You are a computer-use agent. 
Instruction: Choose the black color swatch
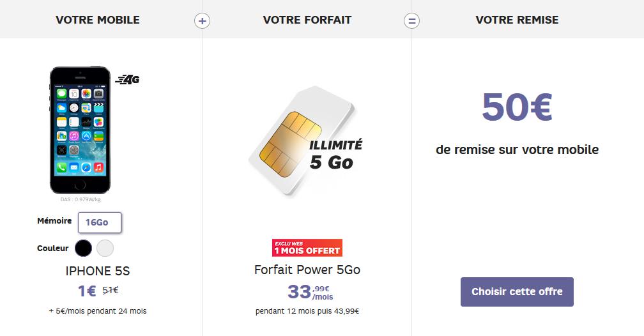83,248
